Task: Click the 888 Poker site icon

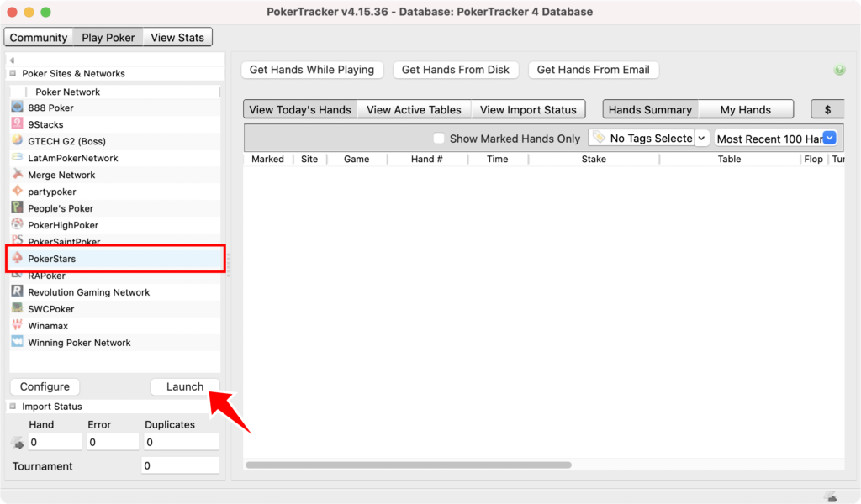Action: [x=17, y=107]
